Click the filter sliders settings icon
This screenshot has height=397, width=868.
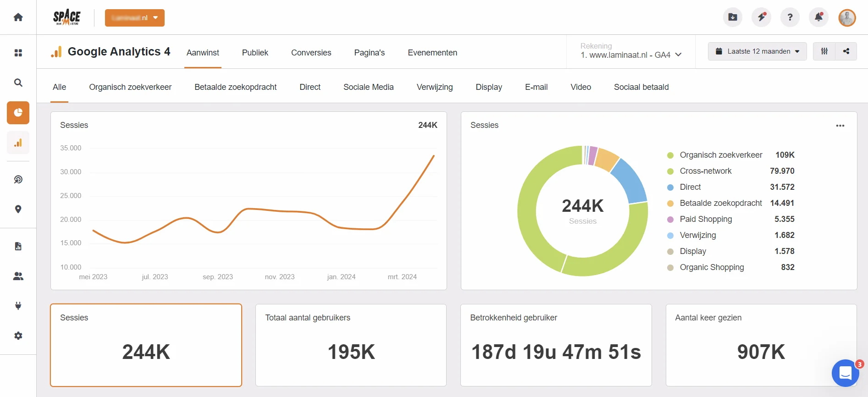pyautogui.click(x=824, y=51)
